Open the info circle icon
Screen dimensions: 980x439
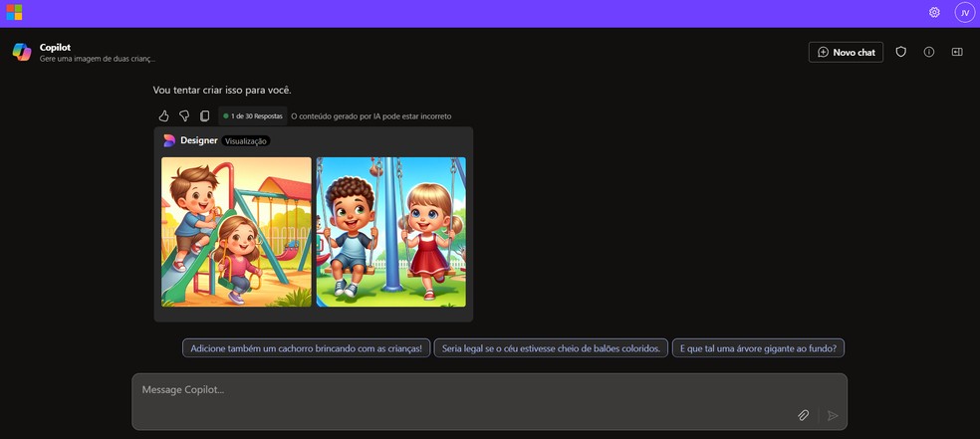(929, 52)
